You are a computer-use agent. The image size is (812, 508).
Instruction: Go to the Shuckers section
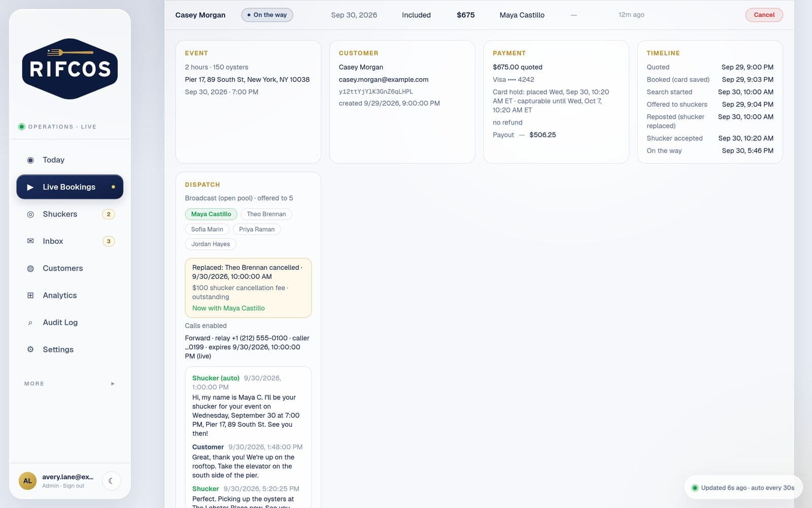pos(70,214)
